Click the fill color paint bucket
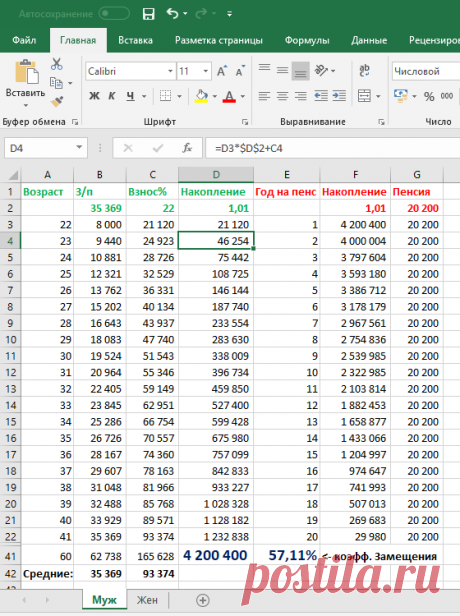This screenshot has width=460, height=616. coord(202,96)
